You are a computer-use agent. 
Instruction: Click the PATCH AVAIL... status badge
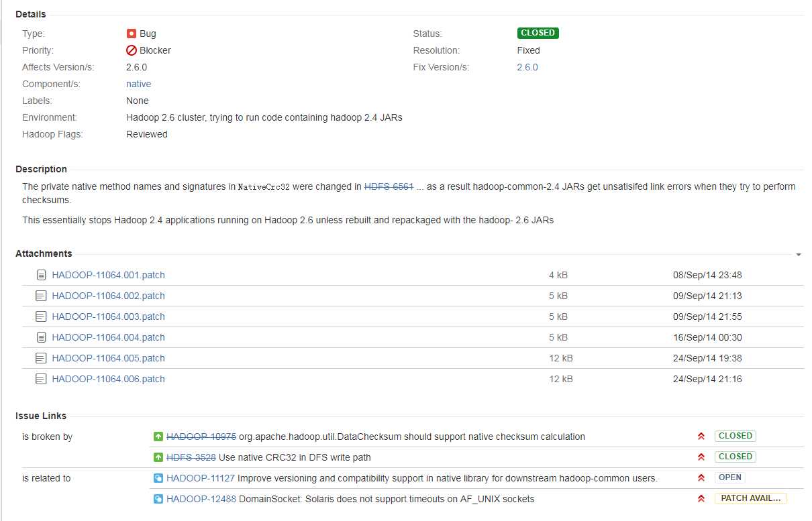click(750, 498)
